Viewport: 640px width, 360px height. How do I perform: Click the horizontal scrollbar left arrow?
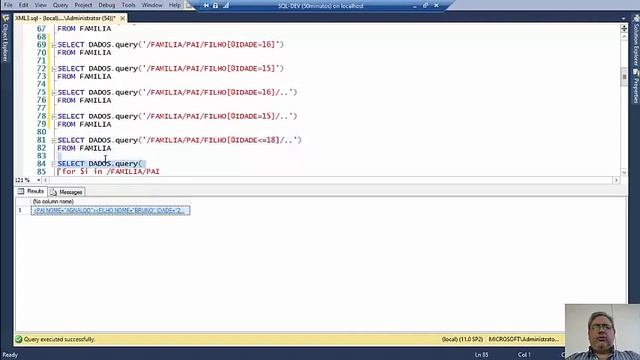(45, 180)
